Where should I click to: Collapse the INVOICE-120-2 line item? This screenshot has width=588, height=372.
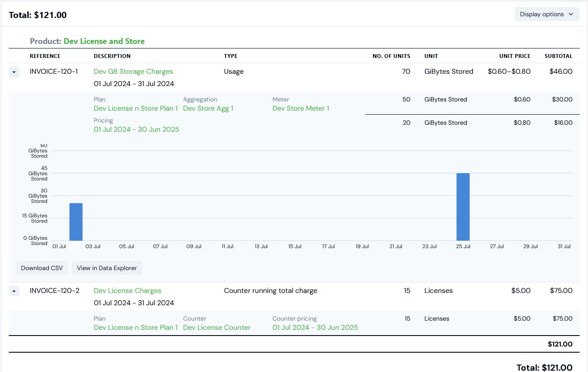coord(14,291)
